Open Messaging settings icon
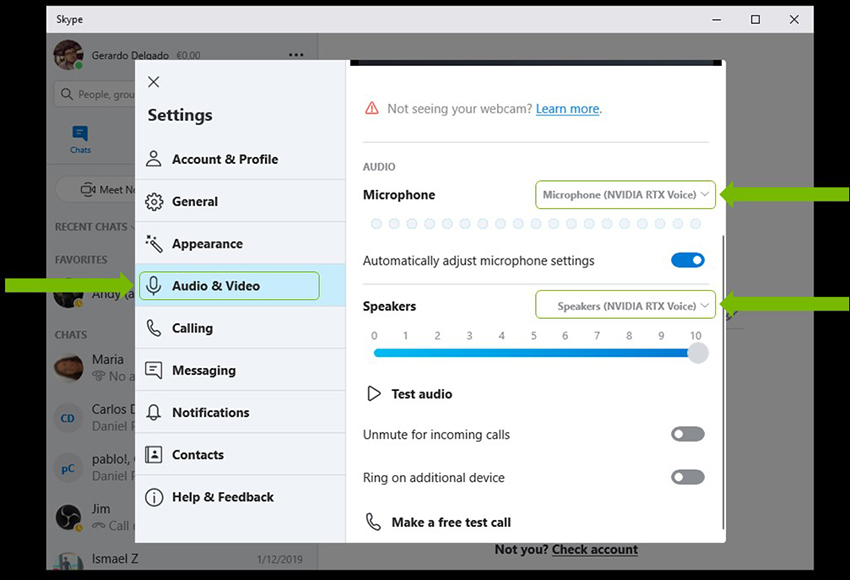 [x=154, y=370]
